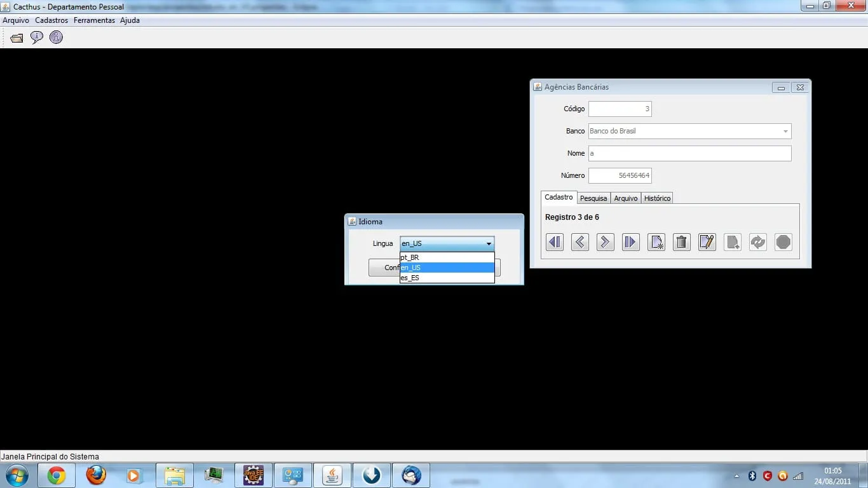Click the Nome text field
Viewport: 868px width, 488px height.
(x=689, y=153)
